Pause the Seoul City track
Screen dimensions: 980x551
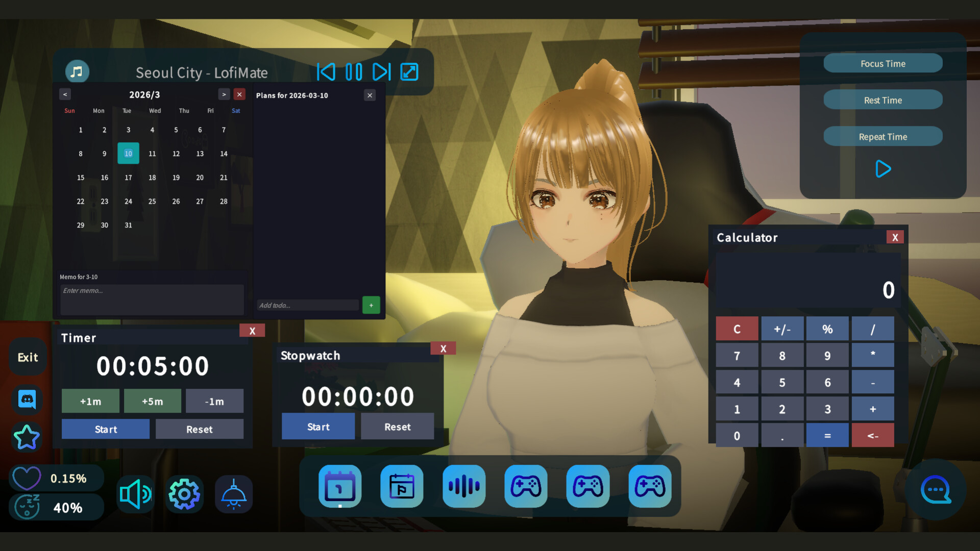click(354, 72)
